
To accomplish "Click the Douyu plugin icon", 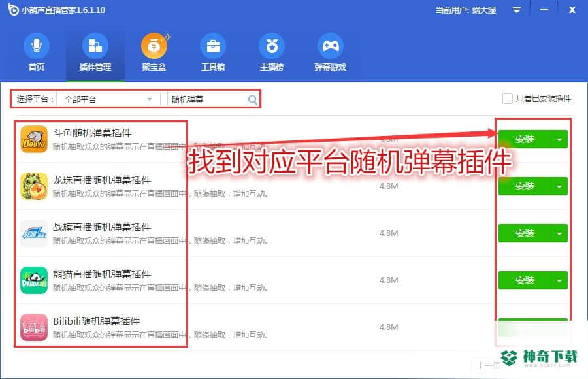I will 34,139.
